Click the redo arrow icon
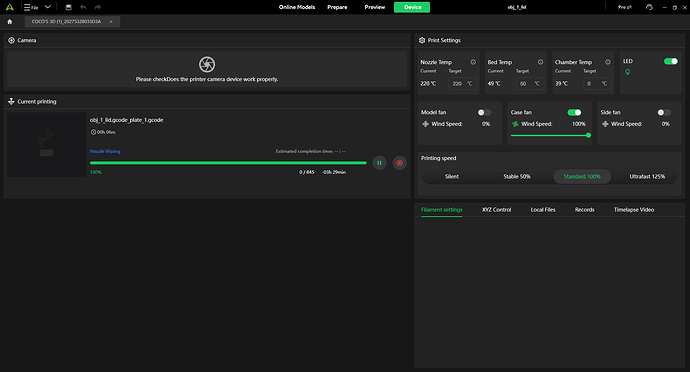This screenshot has height=372, width=690. [98, 7]
